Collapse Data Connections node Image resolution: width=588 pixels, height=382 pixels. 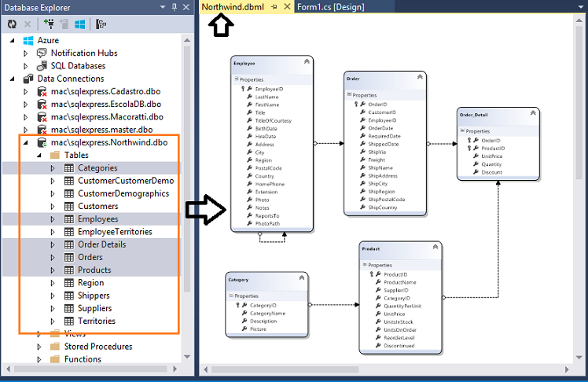coord(13,79)
